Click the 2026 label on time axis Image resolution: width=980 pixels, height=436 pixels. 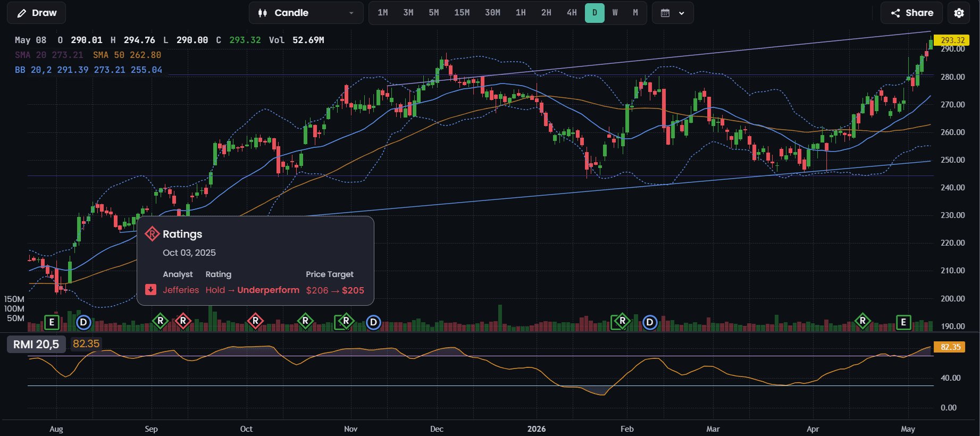[537, 429]
